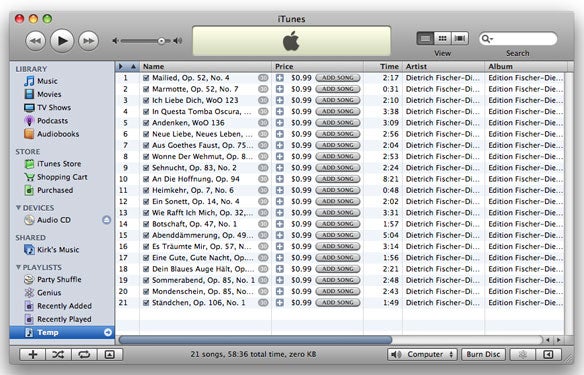The width and height of the screenshot is (584, 375).
Task: Click the scroll right arrow
Action: (x=558, y=340)
